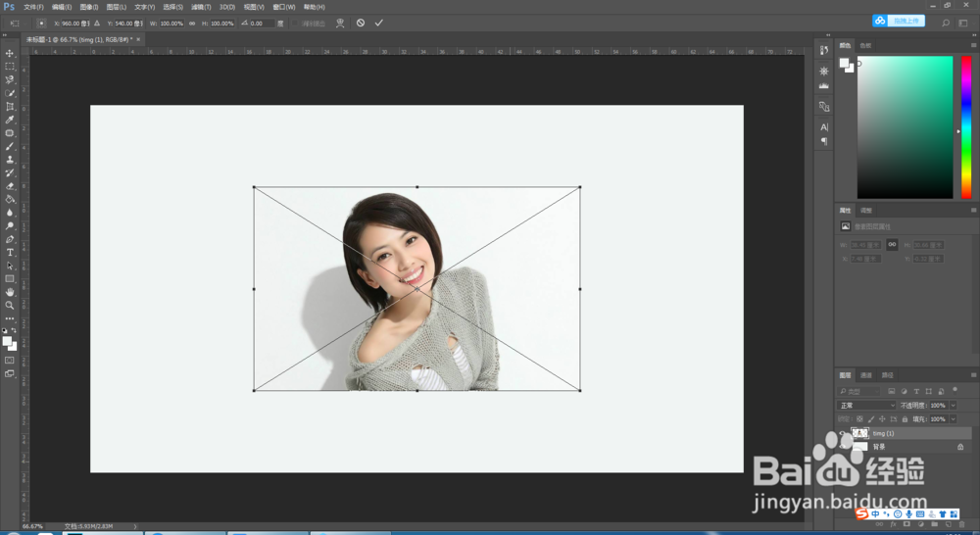The image size is (980, 535).
Task: Select the Healing Brush tool
Action: click(10, 132)
